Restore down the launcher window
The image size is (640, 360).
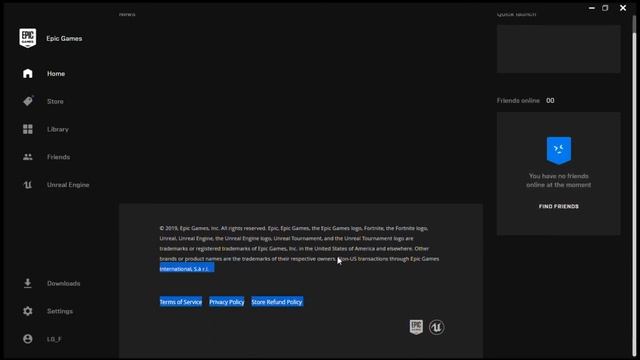(605, 8)
